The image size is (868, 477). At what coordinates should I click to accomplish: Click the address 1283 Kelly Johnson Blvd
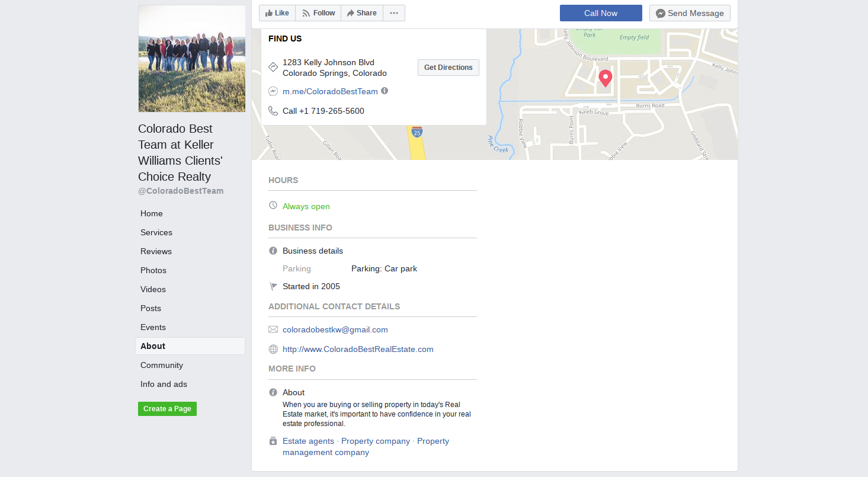coord(335,68)
